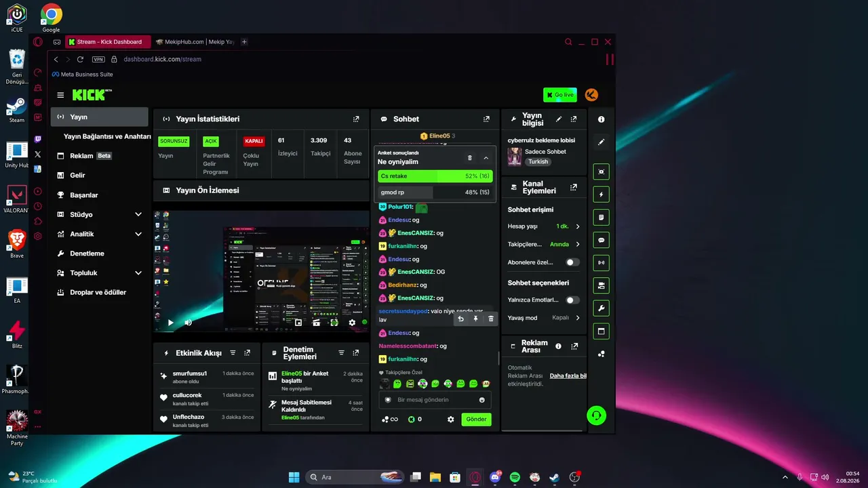Screen dimensions: 868x488
Task: Click the lightning bolt icon in right rail
Action: click(601, 195)
